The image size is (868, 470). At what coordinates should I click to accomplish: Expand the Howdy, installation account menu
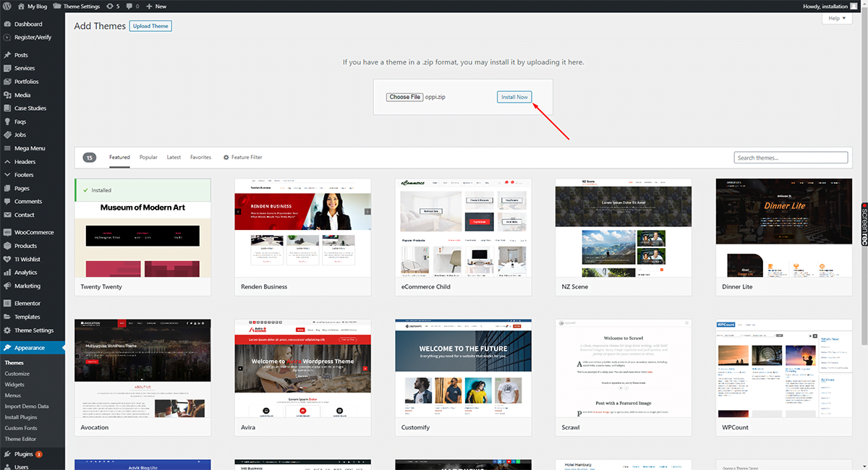[x=830, y=6]
